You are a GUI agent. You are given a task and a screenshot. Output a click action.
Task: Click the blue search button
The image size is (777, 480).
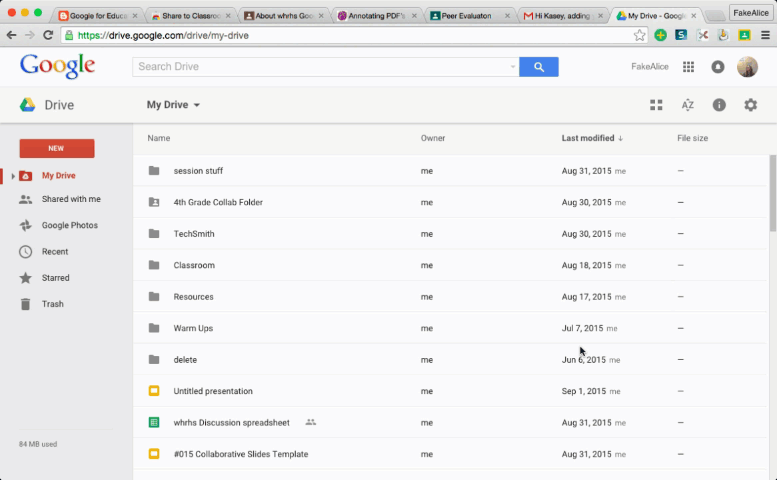539,67
